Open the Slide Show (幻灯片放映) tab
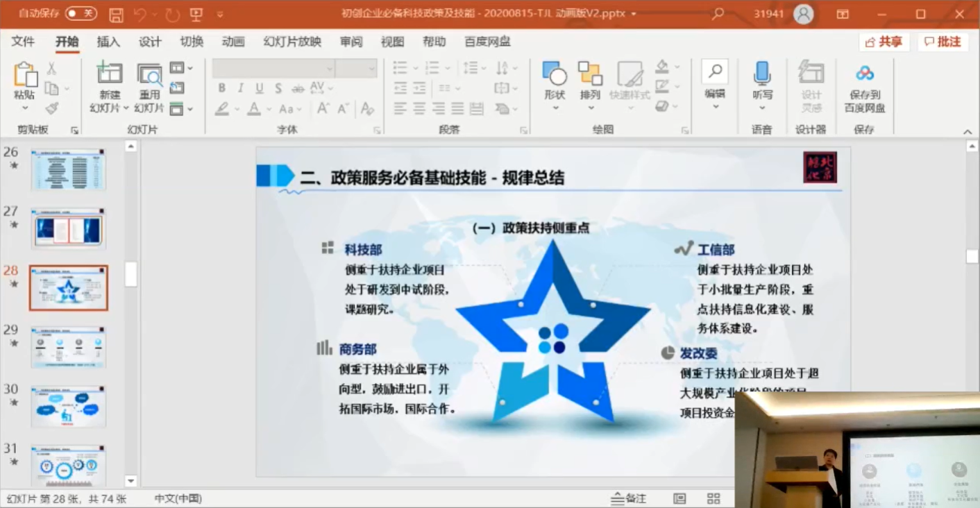Viewport: 980px width, 508px height. pyautogui.click(x=292, y=42)
